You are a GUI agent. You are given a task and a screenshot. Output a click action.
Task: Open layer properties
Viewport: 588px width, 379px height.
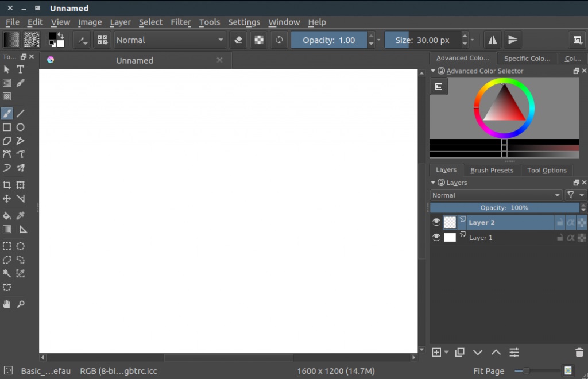(514, 353)
